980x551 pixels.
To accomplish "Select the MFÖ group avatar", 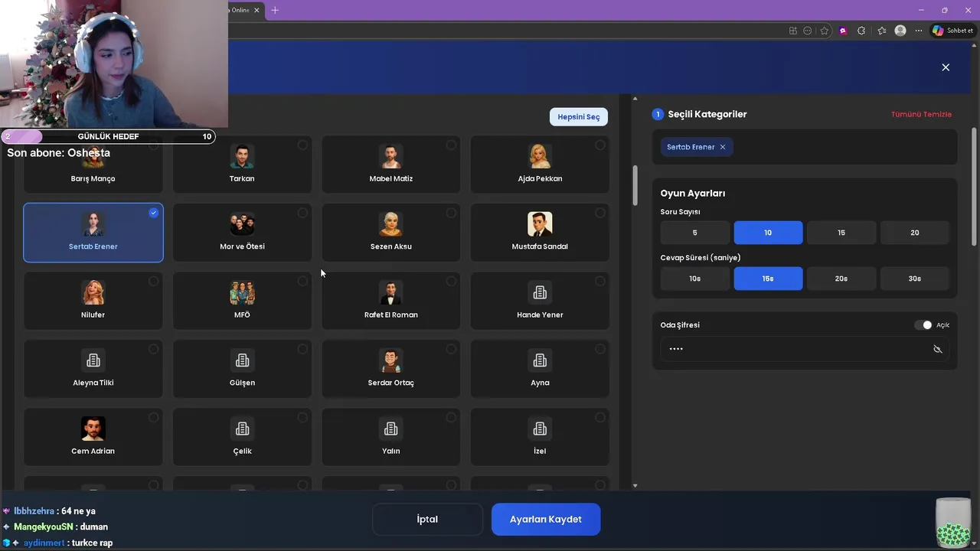I will [242, 292].
